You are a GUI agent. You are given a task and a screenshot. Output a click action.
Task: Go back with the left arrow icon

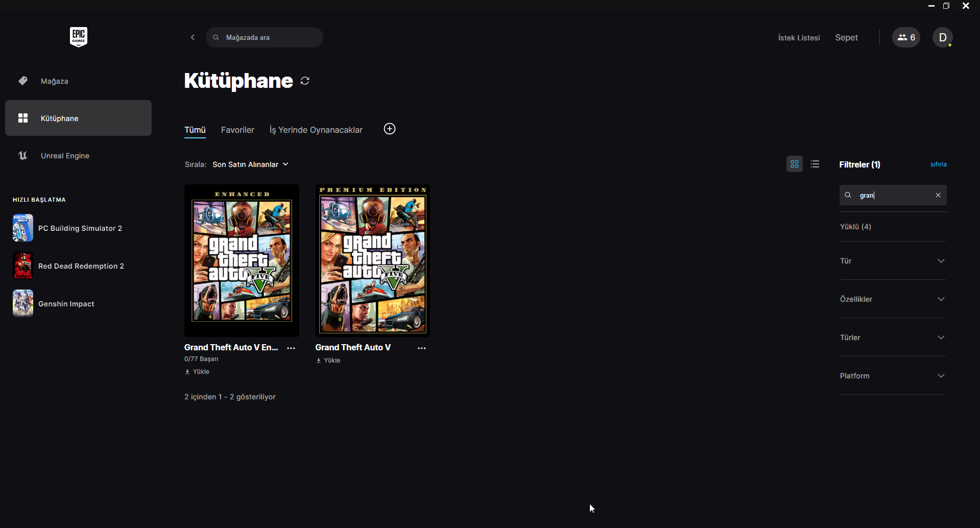tap(193, 37)
